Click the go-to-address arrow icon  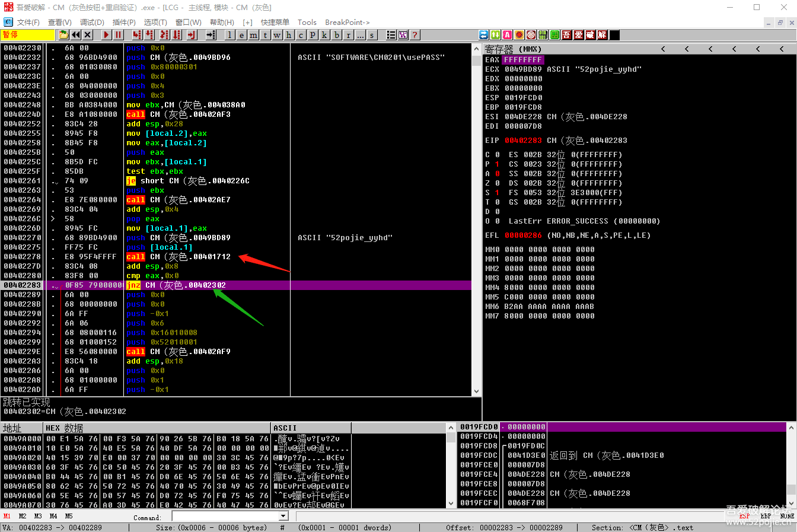[211, 35]
